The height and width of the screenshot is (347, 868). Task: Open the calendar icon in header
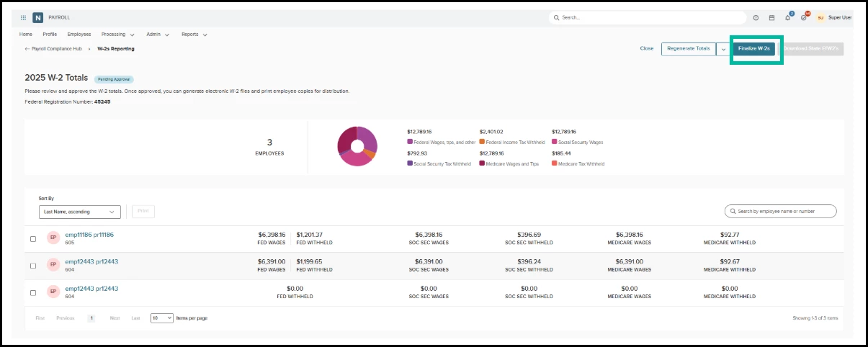coord(771,17)
